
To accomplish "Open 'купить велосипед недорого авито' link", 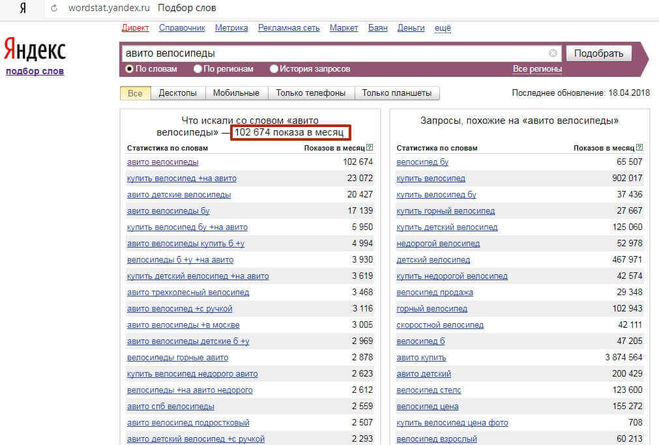I will point(192,374).
